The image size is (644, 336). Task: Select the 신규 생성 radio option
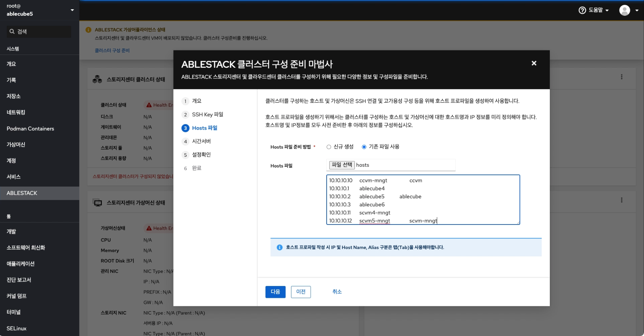coord(328,147)
